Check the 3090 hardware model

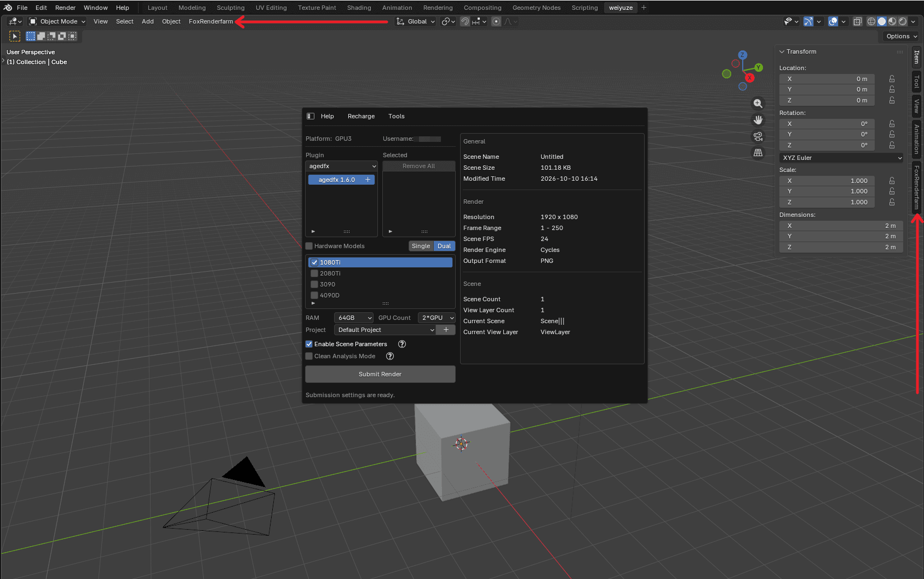coord(314,284)
